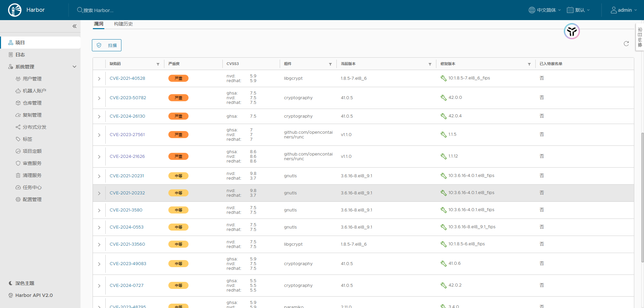Image resolution: width=644 pixels, height=308 pixels.
Task: Click the filter icon in 组件 column
Action: pos(330,64)
